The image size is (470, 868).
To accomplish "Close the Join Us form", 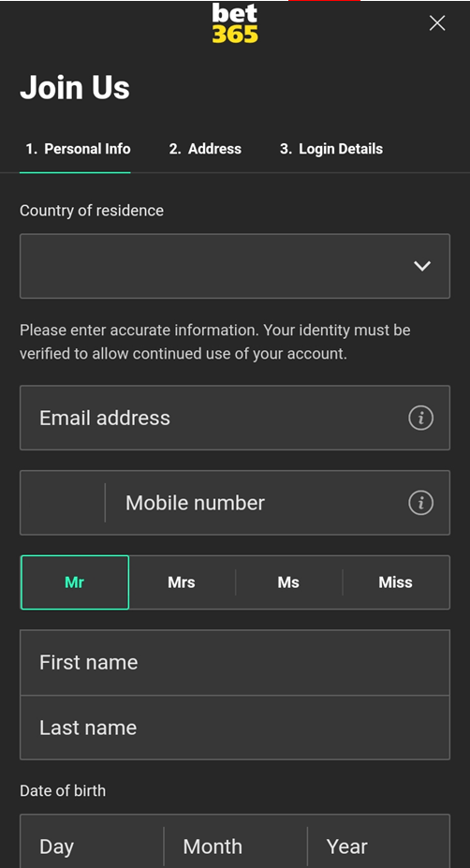I will pyautogui.click(x=437, y=23).
